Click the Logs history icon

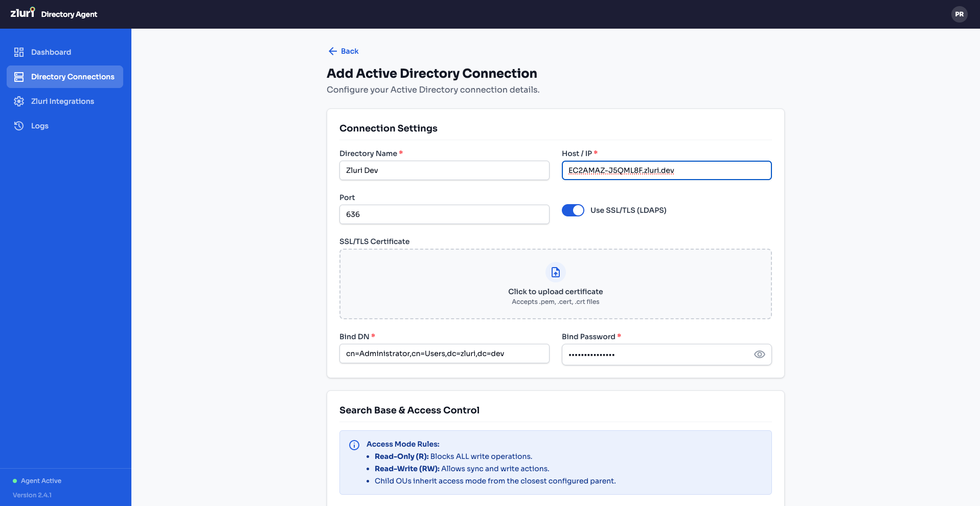coord(19,125)
